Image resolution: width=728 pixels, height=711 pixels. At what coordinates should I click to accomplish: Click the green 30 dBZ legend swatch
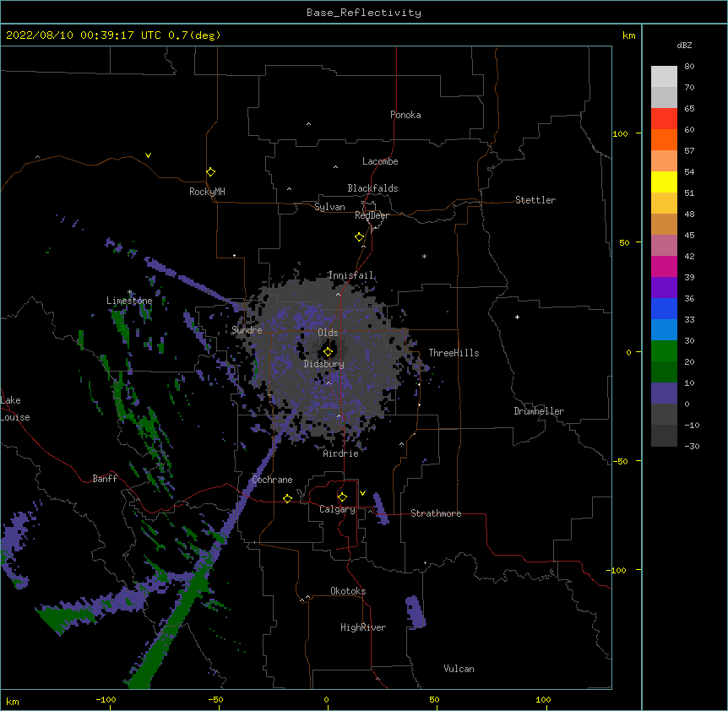[x=664, y=351]
